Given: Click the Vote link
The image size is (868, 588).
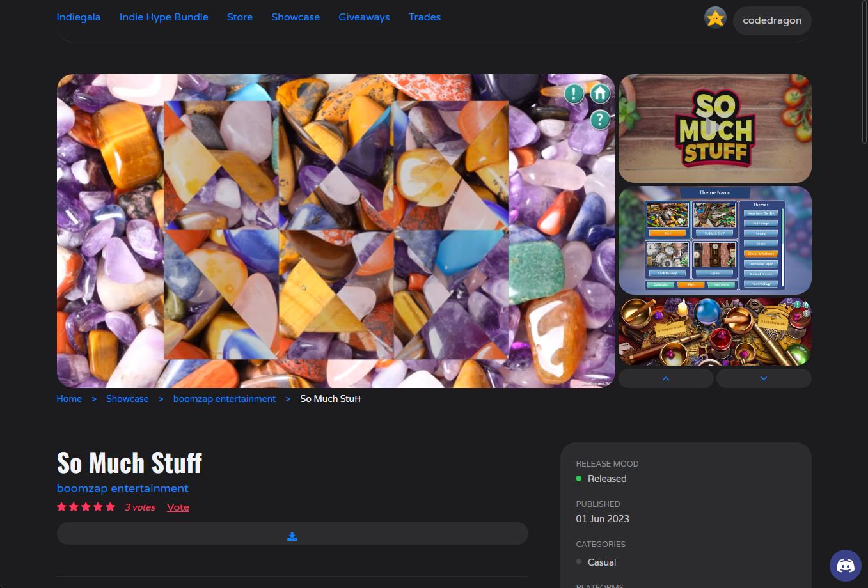Looking at the screenshot, I should [178, 507].
